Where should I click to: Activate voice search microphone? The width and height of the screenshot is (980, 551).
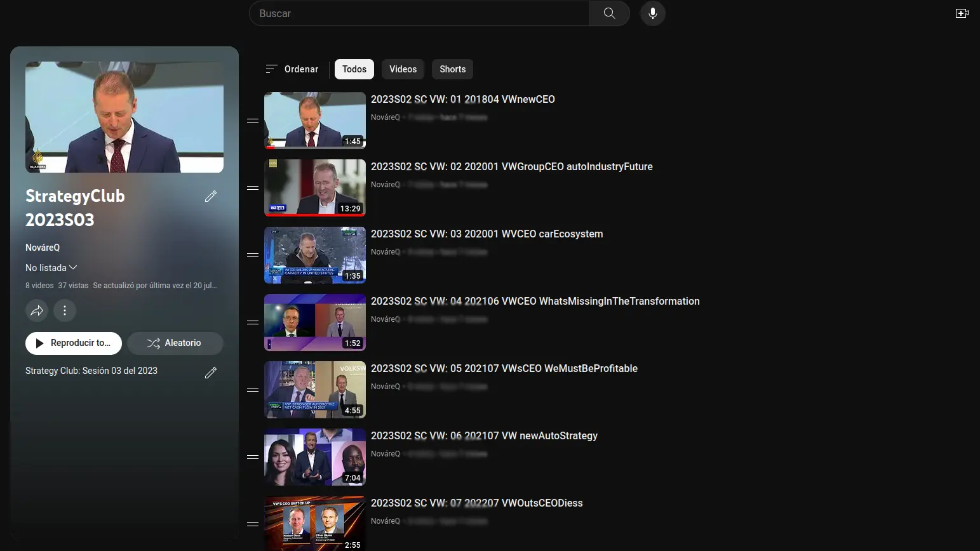tap(652, 13)
